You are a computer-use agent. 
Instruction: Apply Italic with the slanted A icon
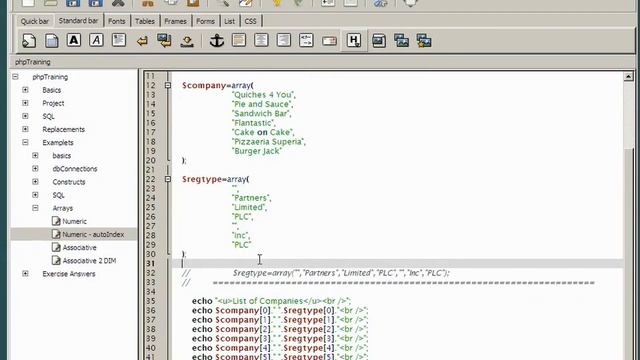coord(96,40)
